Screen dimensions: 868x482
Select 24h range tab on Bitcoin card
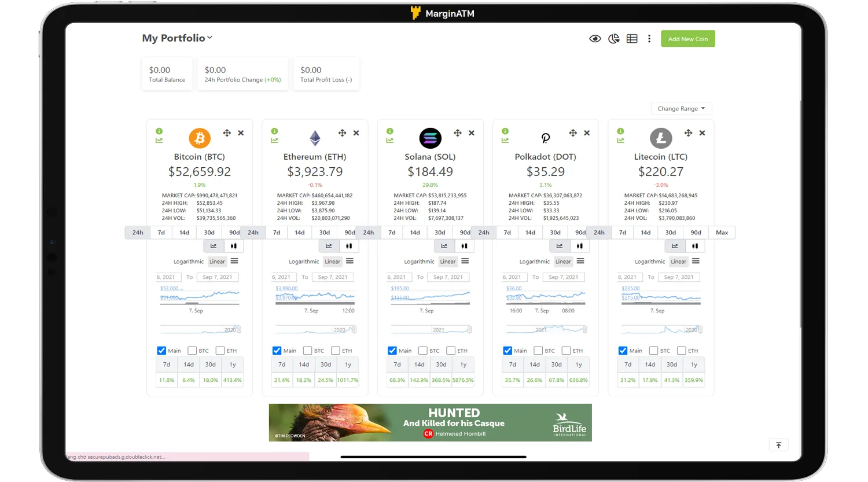click(x=138, y=233)
